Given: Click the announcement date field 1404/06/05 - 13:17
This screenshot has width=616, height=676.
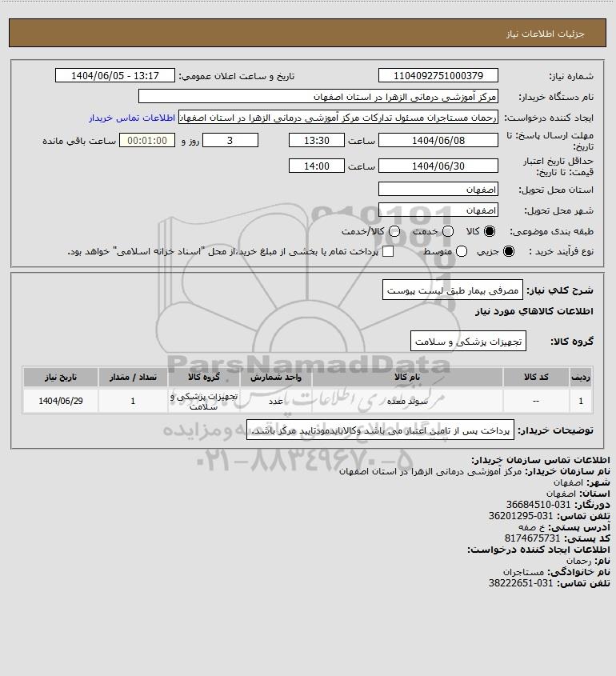Looking at the screenshot, I should tap(115, 75).
